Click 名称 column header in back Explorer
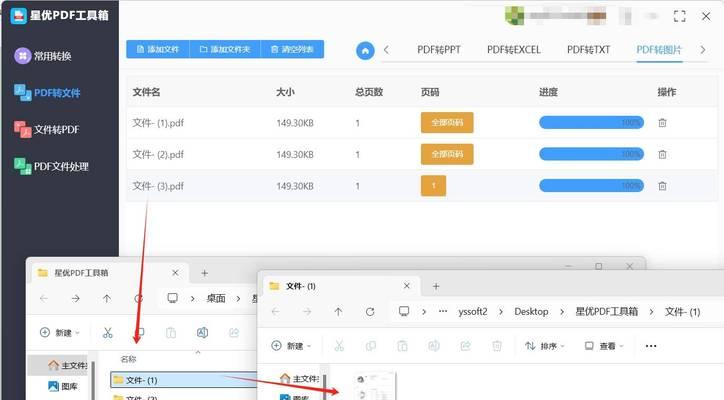The height and width of the screenshot is (400, 724). pyautogui.click(x=128, y=359)
